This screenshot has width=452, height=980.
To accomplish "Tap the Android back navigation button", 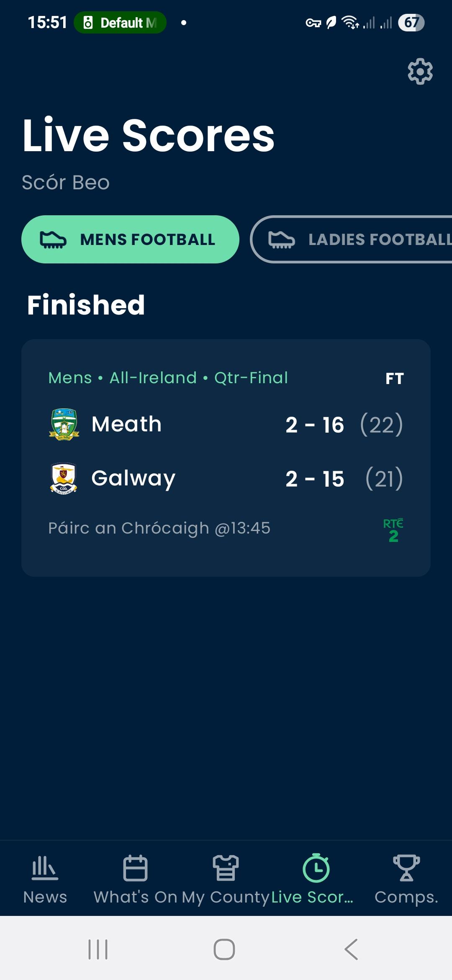I will pos(351,949).
